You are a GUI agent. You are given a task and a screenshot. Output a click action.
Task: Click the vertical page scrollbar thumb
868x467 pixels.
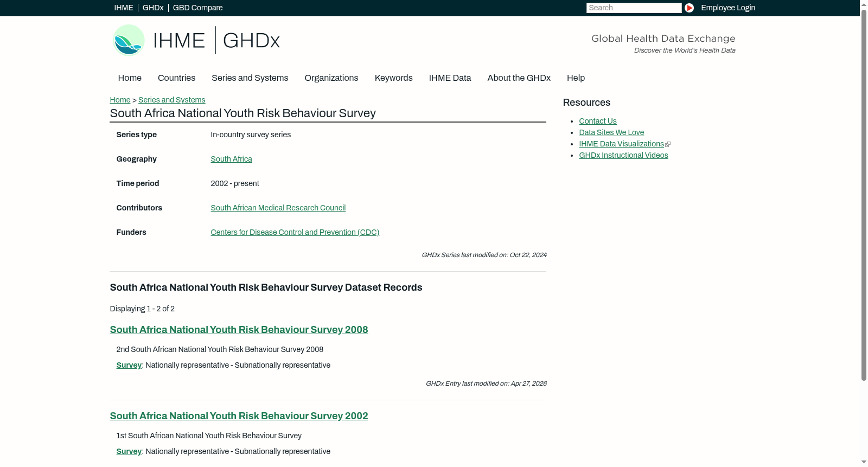864,194
